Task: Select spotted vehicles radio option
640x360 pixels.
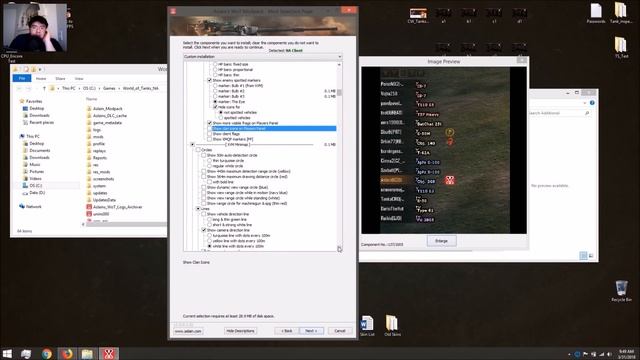Action: [x=221, y=118]
